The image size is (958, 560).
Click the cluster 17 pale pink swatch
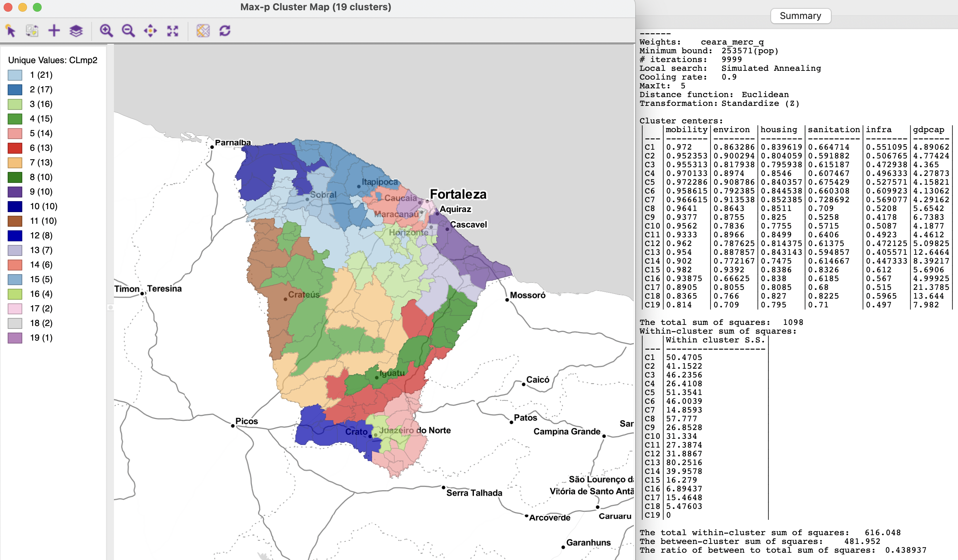pyautogui.click(x=15, y=309)
